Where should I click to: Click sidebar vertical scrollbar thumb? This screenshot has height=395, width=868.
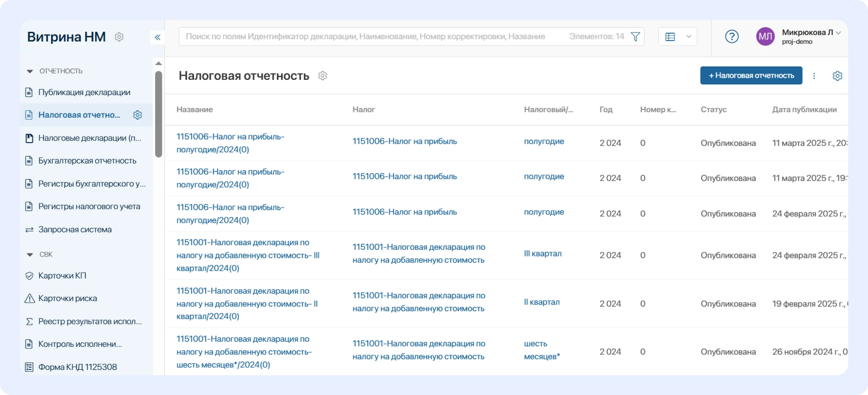coord(159,114)
